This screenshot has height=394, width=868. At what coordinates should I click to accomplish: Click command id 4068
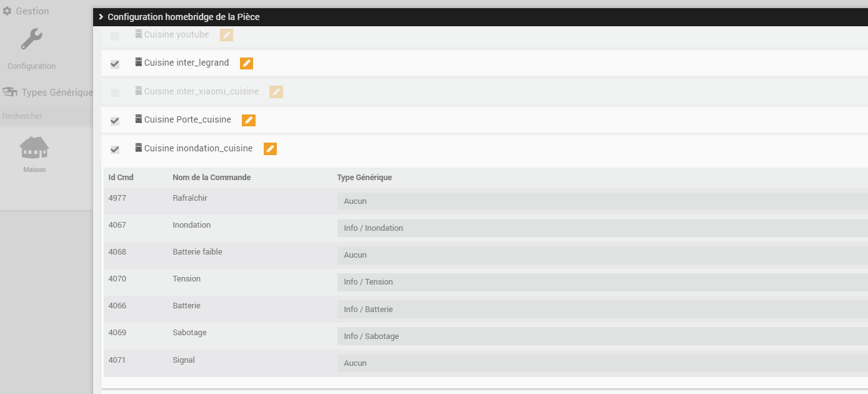117,252
